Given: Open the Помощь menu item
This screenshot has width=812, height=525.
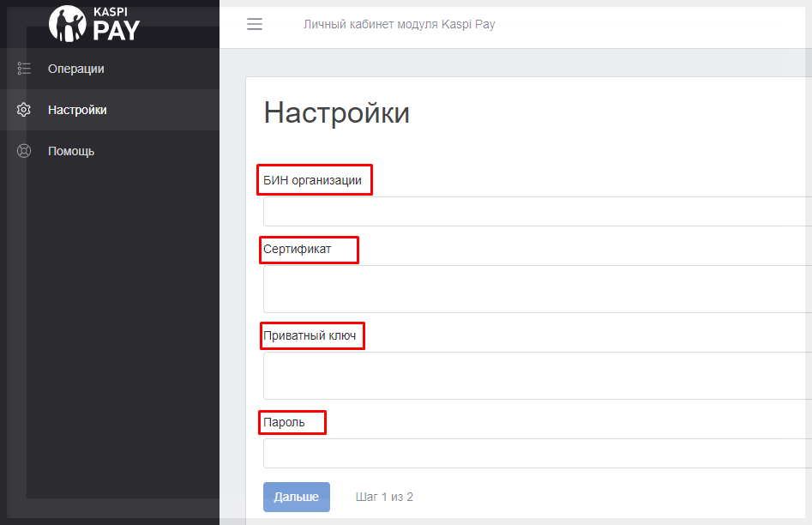Looking at the screenshot, I should coord(110,151).
